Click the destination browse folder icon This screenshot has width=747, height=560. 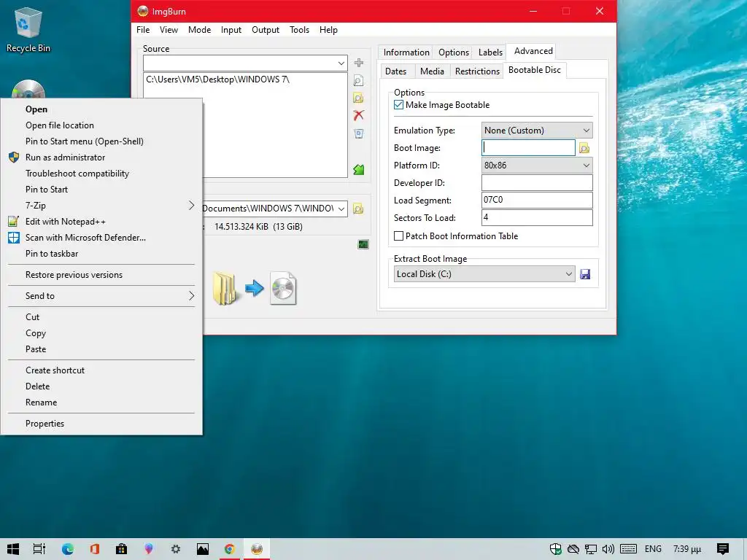(358, 209)
